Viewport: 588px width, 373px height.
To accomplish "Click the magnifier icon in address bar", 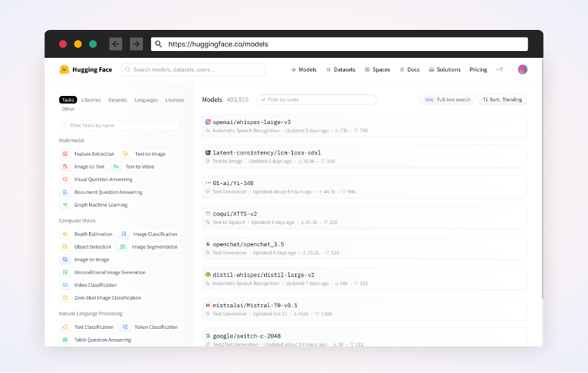I will click(x=159, y=44).
